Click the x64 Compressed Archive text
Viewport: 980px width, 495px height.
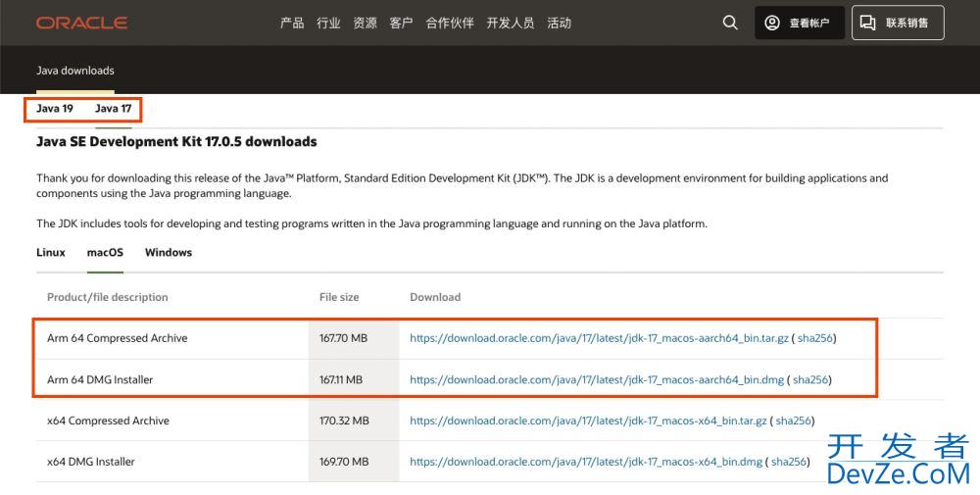coord(108,421)
